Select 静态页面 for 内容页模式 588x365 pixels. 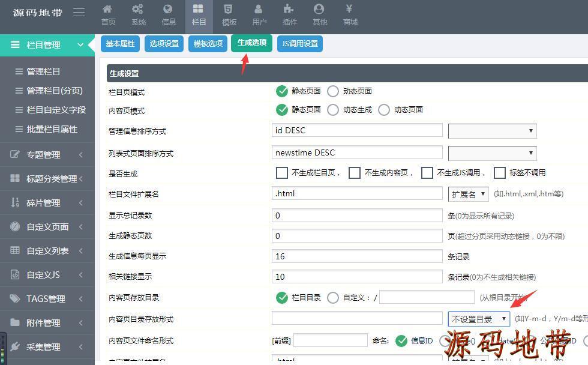(x=281, y=109)
